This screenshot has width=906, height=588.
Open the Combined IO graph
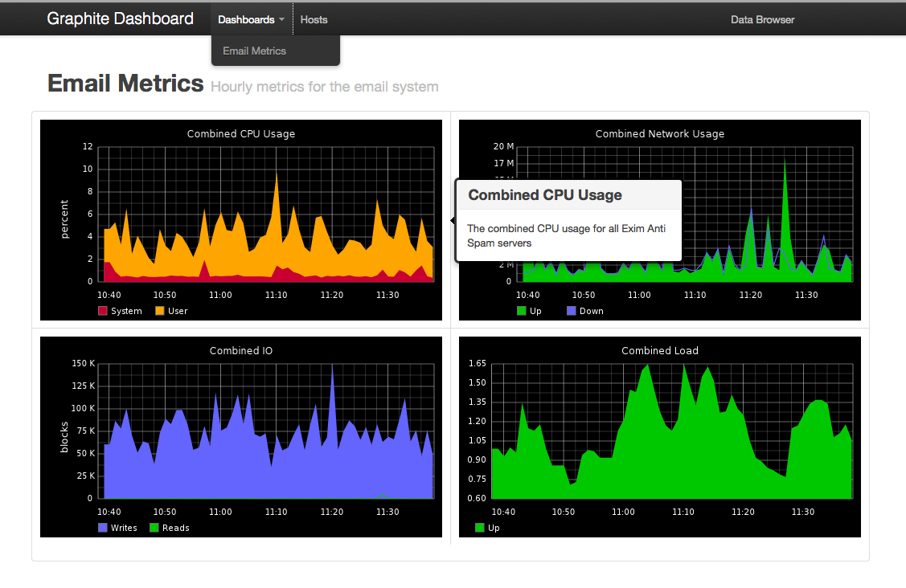point(241,437)
